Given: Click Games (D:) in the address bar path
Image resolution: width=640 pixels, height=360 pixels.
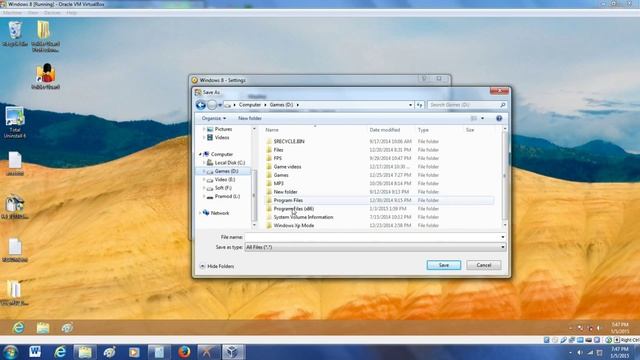Looking at the screenshot, I should pyautogui.click(x=281, y=105).
